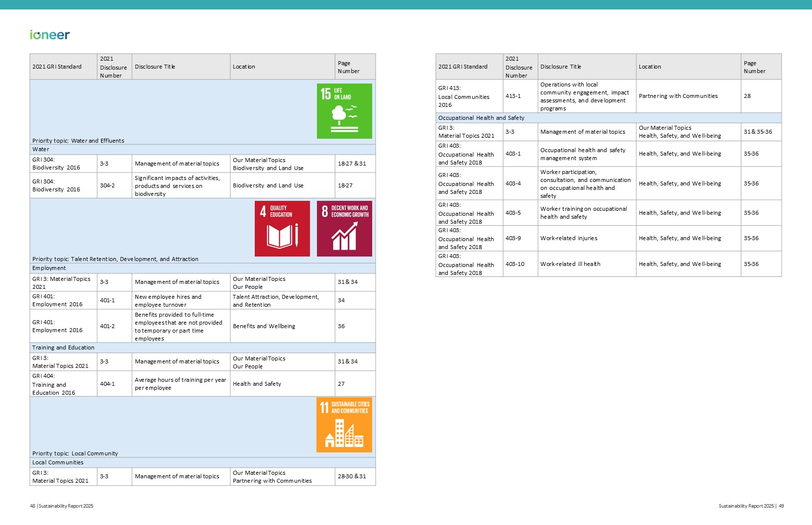The width and height of the screenshot is (812, 525).
Task: Select the Priority topic: Water and Effluents heading
Action: click(x=78, y=141)
